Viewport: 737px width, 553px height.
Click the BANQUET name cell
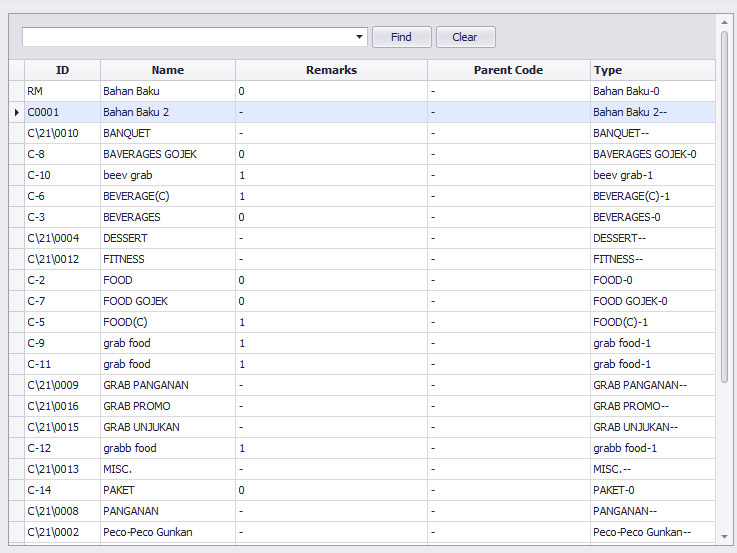[x=168, y=133]
